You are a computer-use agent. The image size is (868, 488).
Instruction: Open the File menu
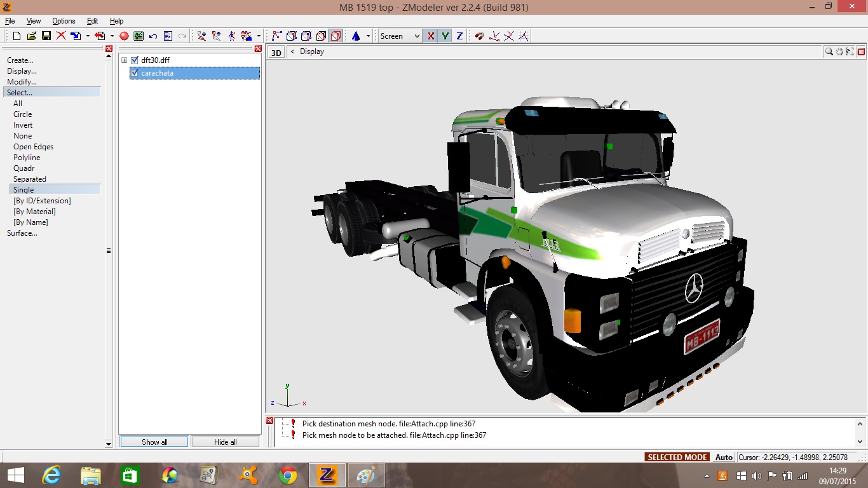click(10, 21)
